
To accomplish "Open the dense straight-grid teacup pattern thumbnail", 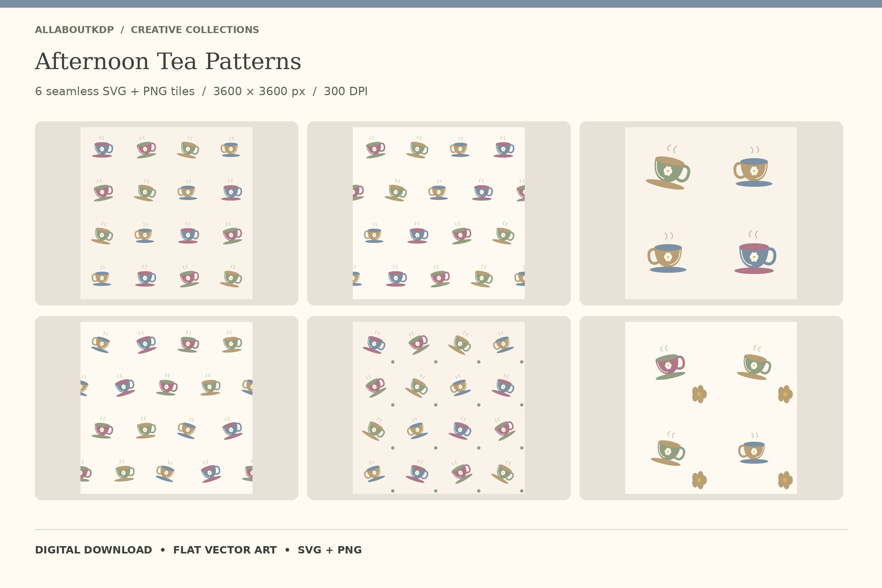I will click(166, 213).
